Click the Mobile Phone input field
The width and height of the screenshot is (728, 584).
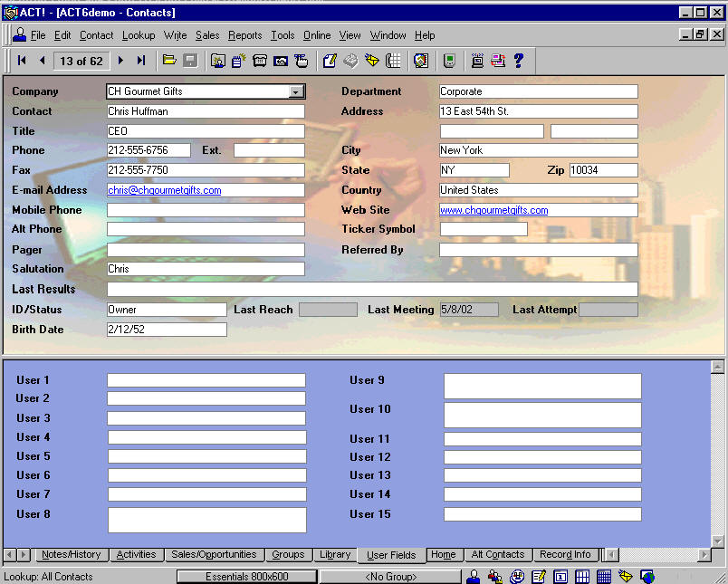tap(206, 210)
